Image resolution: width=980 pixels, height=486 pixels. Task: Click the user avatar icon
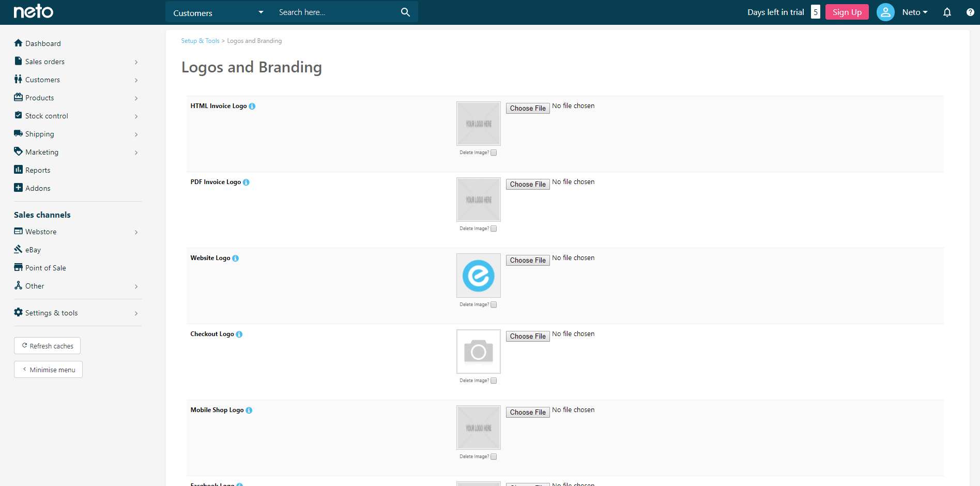(x=885, y=12)
